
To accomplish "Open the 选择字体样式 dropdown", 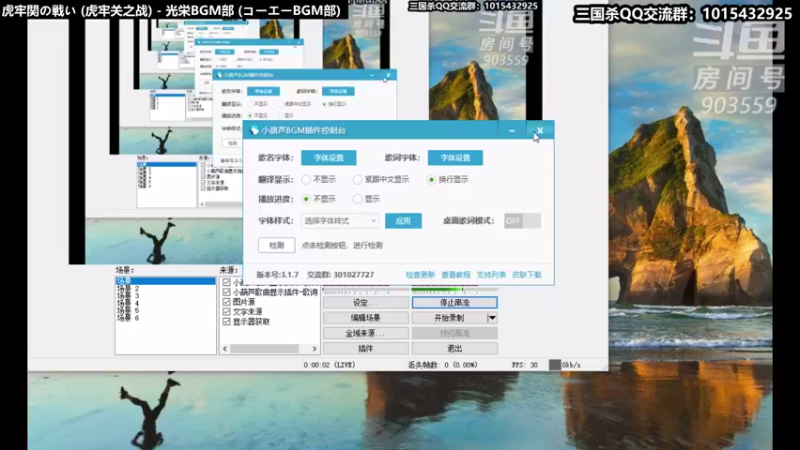I will pyautogui.click(x=340, y=221).
